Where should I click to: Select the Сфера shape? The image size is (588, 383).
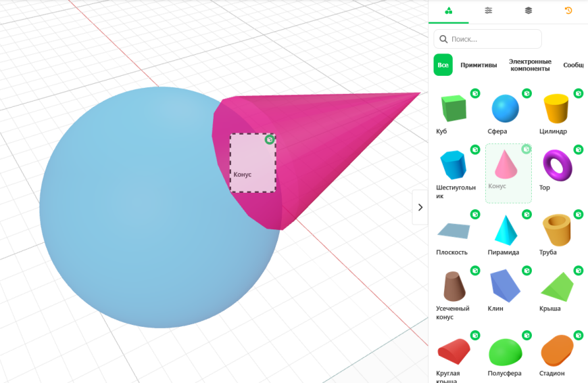coord(505,112)
